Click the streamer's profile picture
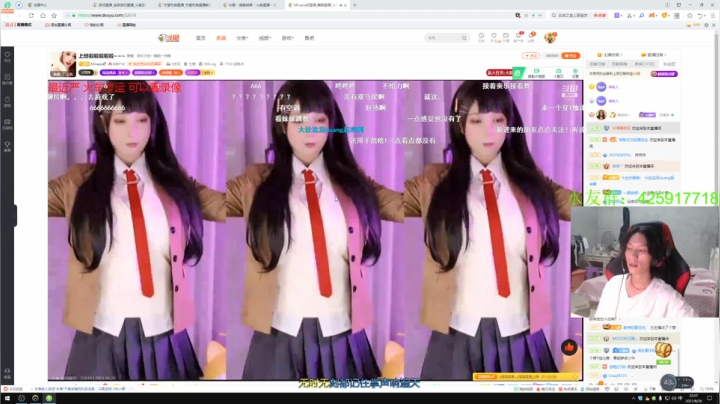The width and height of the screenshot is (720, 404). 63,64
